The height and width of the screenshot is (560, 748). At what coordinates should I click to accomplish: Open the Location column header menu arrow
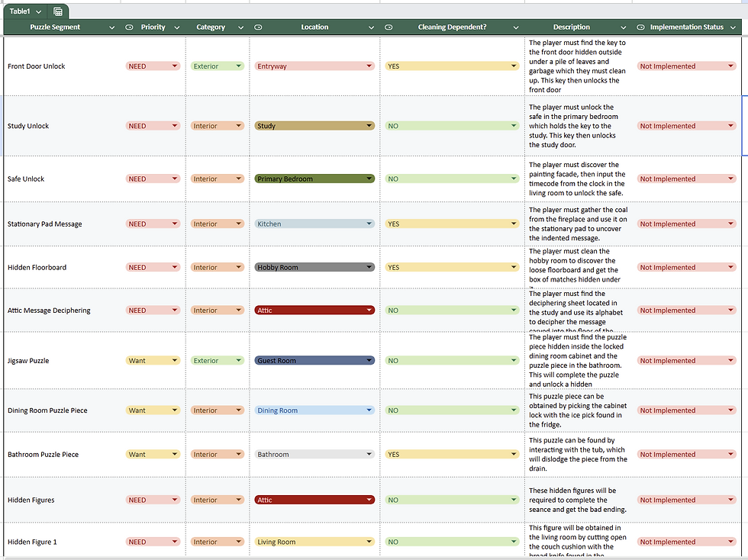pos(371,27)
